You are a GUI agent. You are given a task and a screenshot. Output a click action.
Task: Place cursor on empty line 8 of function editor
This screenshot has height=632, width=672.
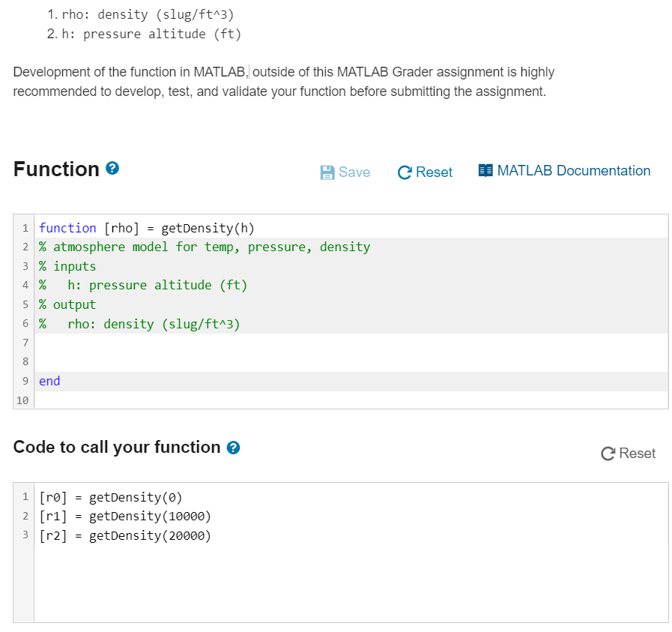[300, 362]
